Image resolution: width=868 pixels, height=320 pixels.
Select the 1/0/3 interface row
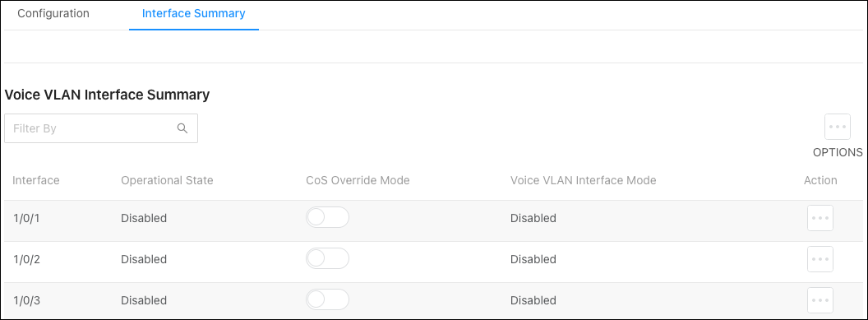[434, 300]
